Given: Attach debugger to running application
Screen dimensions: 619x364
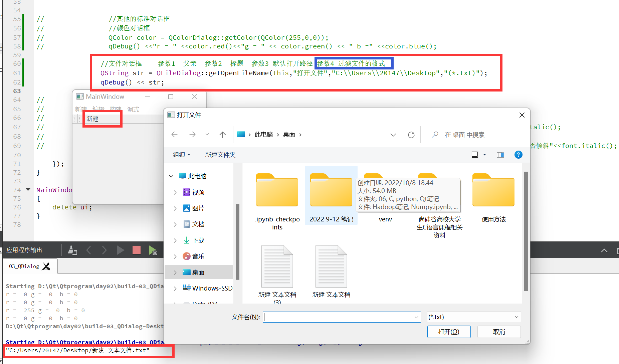Looking at the screenshot, I should 153,250.
